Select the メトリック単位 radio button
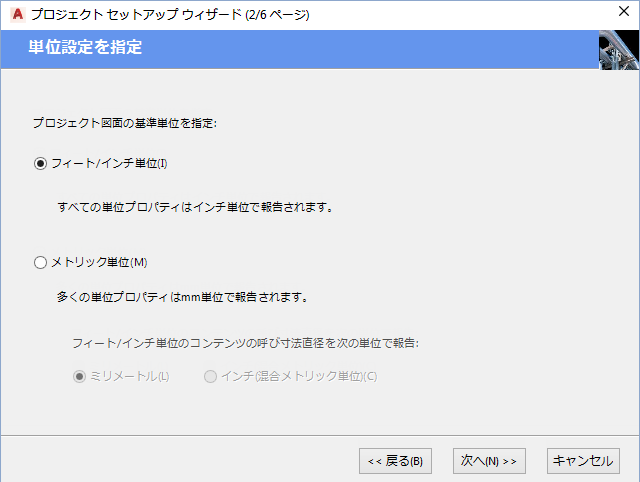Screen dimensions: 640x482 (x=41, y=263)
